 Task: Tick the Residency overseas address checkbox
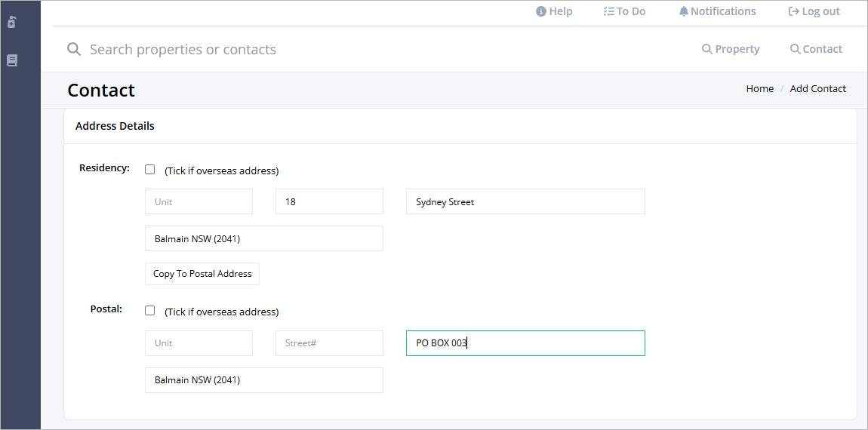pos(149,169)
